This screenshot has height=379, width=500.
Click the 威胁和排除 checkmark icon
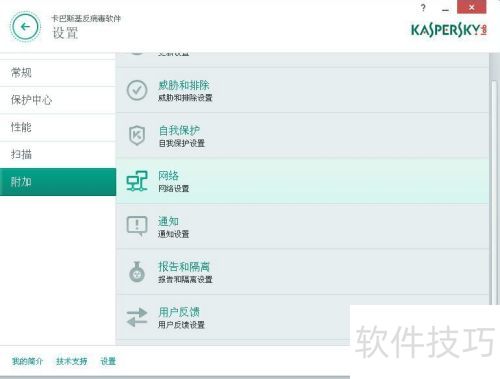click(x=137, y=90)
